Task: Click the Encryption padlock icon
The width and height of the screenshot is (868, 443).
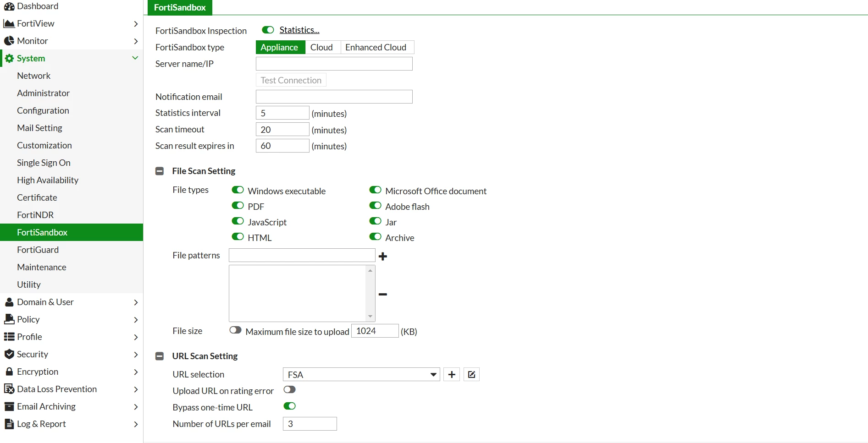Action: pyautogui.click(x=9, y=372)
